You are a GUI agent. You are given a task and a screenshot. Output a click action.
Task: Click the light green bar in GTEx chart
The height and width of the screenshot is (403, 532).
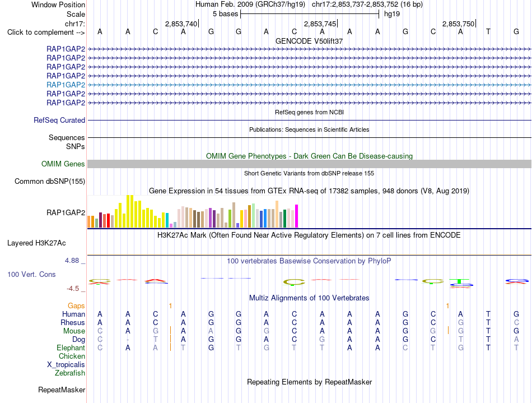[254, 216]
